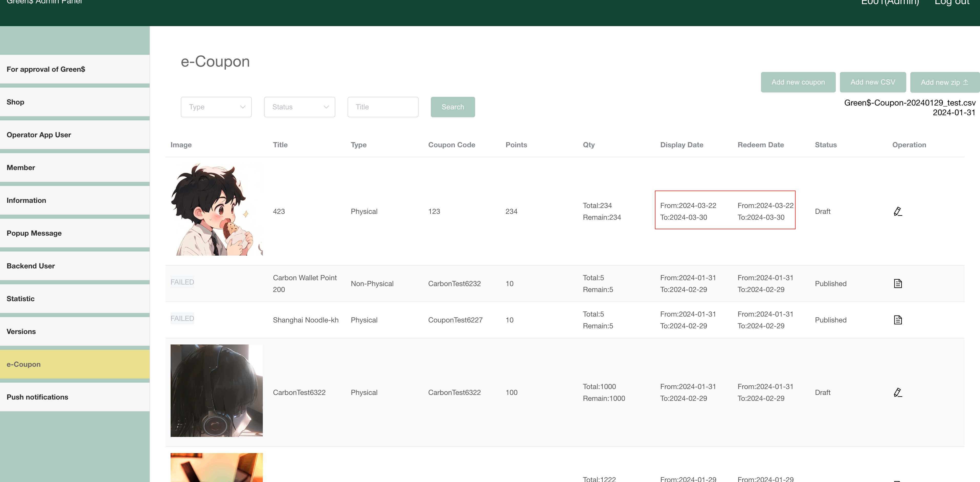Viewport: 980px width, 482px height.
Task: Click into the Title search field
Action: pos(383,107)
